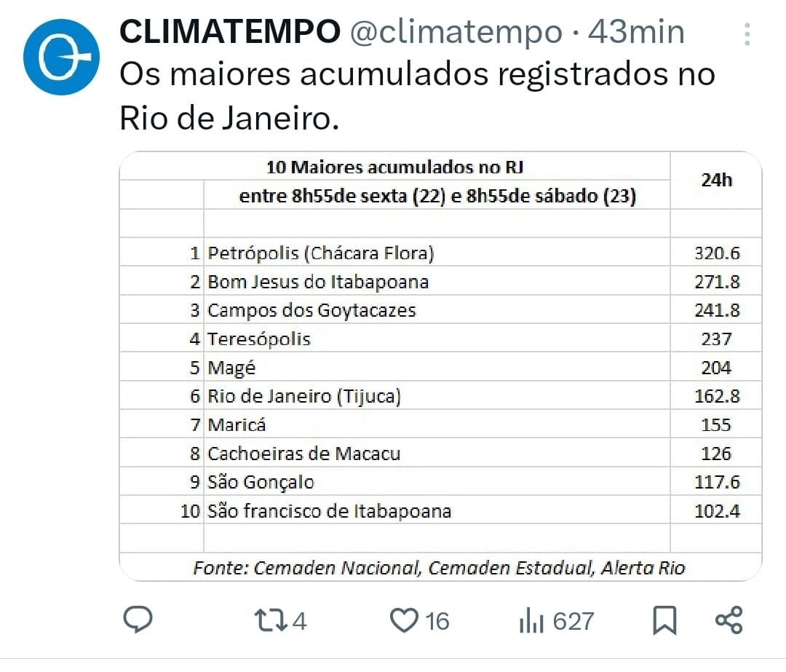Bookmark this tweet
The width and height of the screenshot is (786, 672).
pyautogui.click(x=664, y=620)
